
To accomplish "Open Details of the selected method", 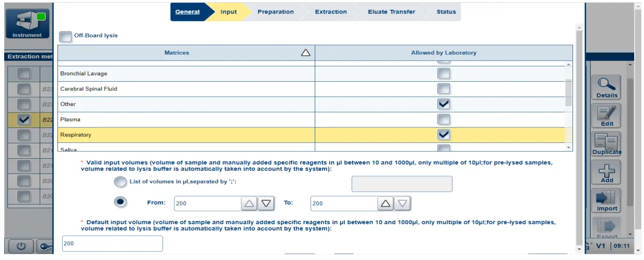I will pos(607,88).
